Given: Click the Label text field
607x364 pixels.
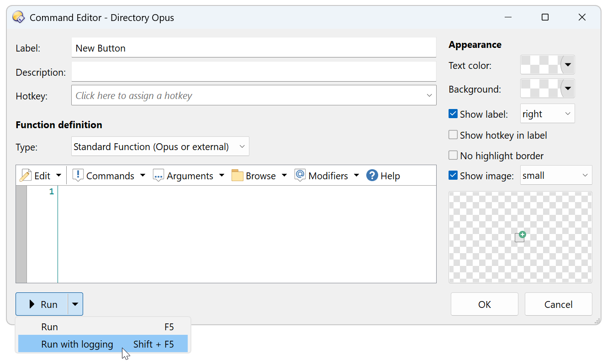Looking at the screenshot, I should click(x=254, y=48).
